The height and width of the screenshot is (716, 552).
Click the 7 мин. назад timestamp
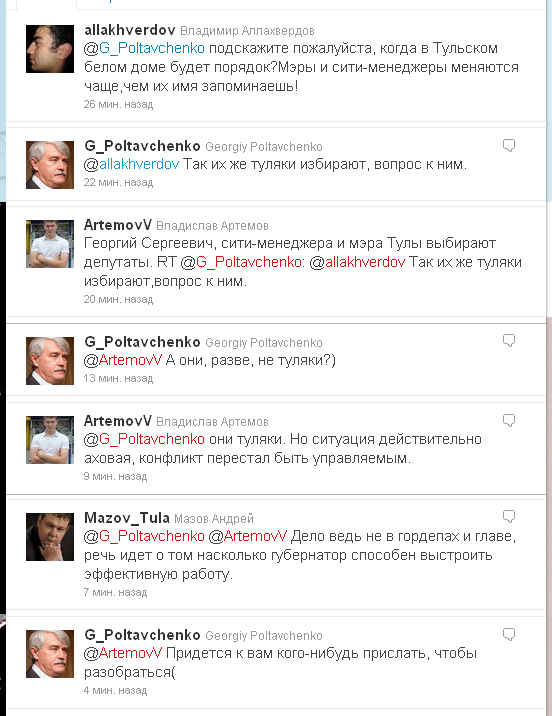pyautogui.click(x=116, y=593)
